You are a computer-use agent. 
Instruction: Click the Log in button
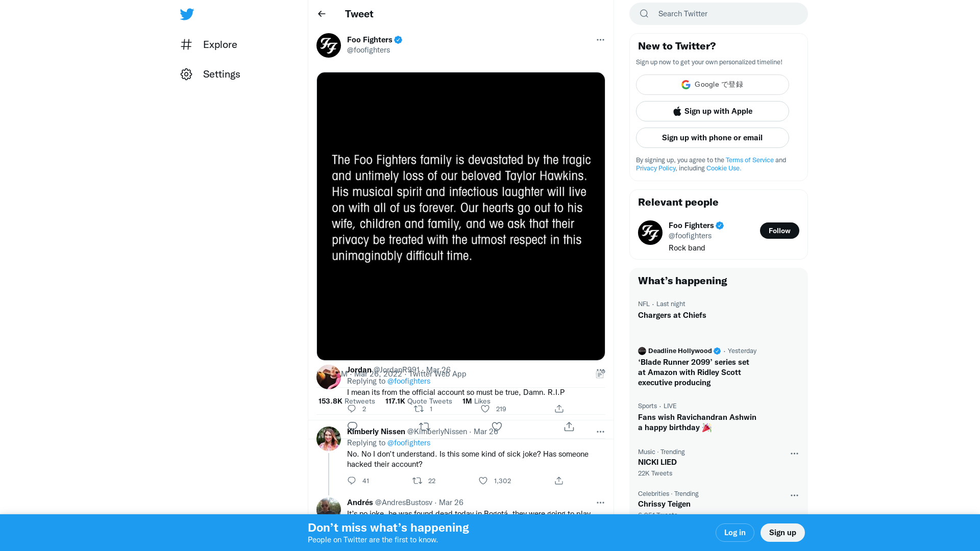[x=734, y=533]
